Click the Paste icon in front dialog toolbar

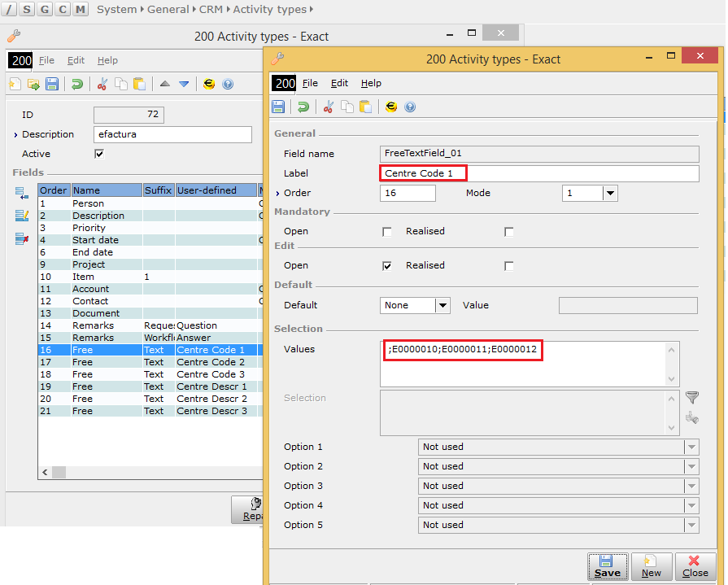coord(365,107)
